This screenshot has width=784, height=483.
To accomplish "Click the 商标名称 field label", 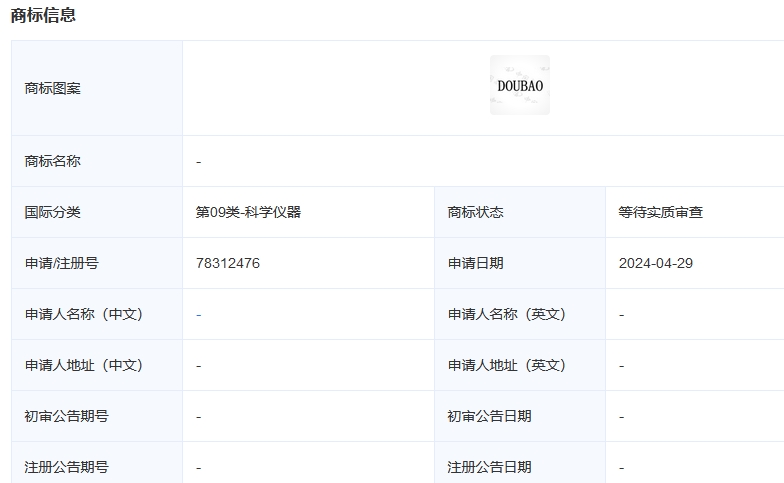I will [x=53, y=161].
